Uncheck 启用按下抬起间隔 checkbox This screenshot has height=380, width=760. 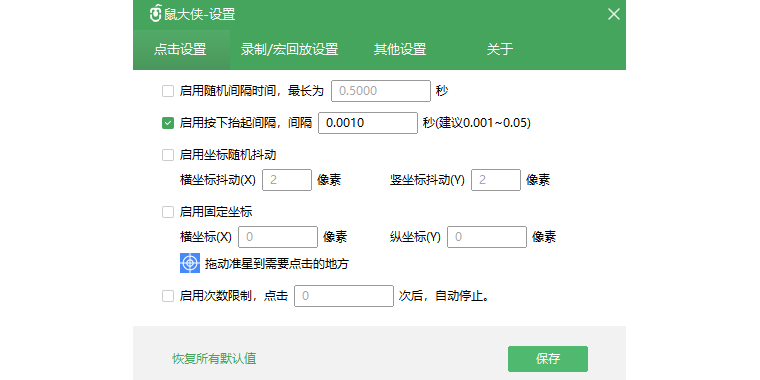click(x=168, y=124)
